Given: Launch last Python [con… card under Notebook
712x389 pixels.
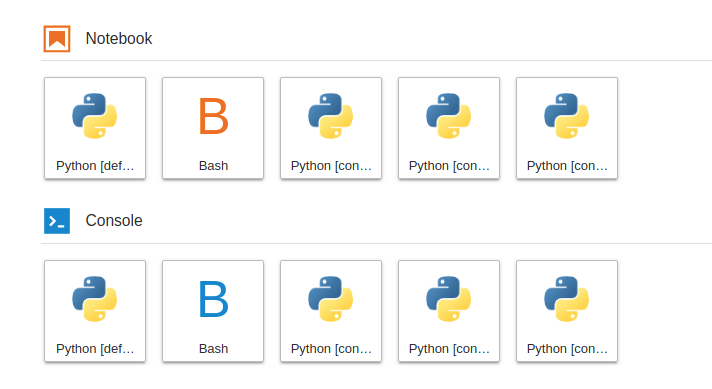Looking at the screenshot, I should (x=567, y=128).
